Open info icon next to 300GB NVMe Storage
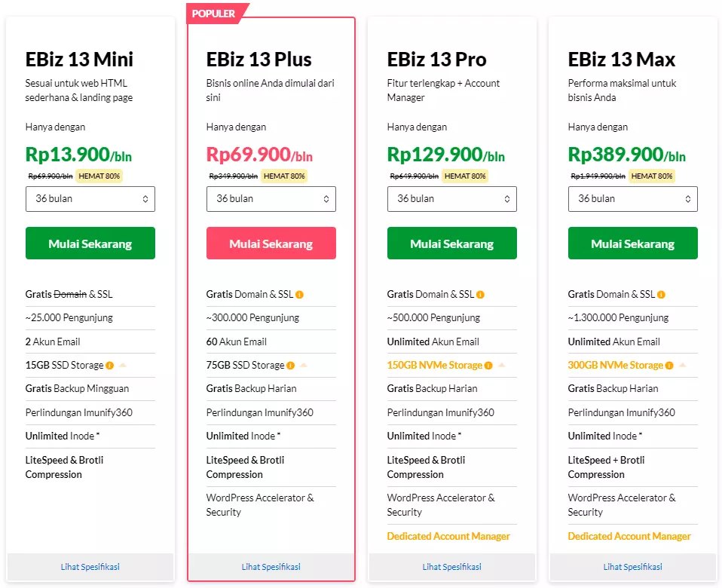 point(668,365)
